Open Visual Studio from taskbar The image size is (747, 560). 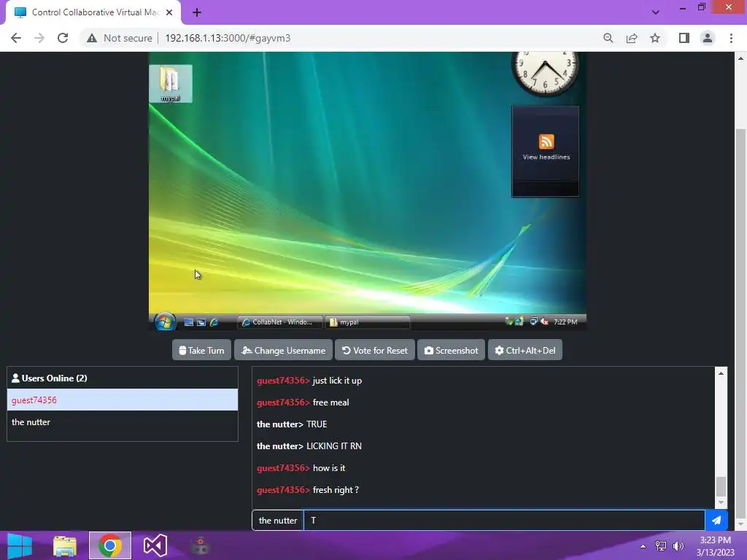click(155, 545)
